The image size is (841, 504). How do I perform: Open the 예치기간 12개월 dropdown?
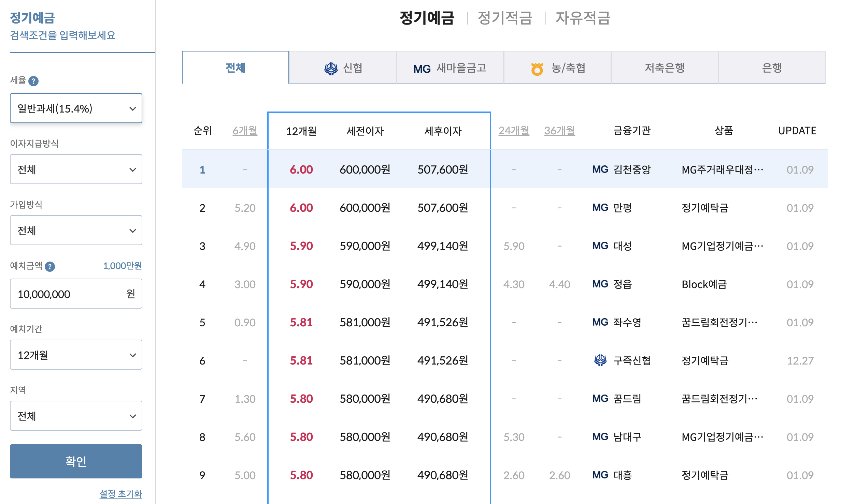(76, 355)
